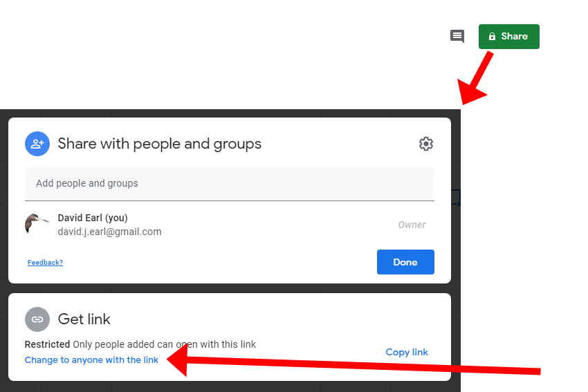Click the green Share button
Viewport: 588px width, 392px height.
click(x=509, y=37)
